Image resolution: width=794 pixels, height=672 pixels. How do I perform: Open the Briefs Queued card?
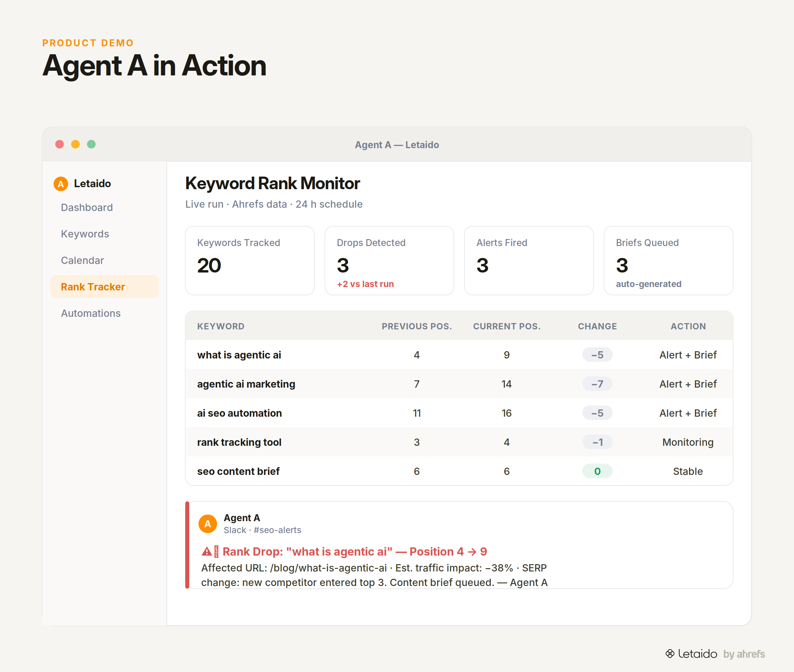tap(668, 261)
